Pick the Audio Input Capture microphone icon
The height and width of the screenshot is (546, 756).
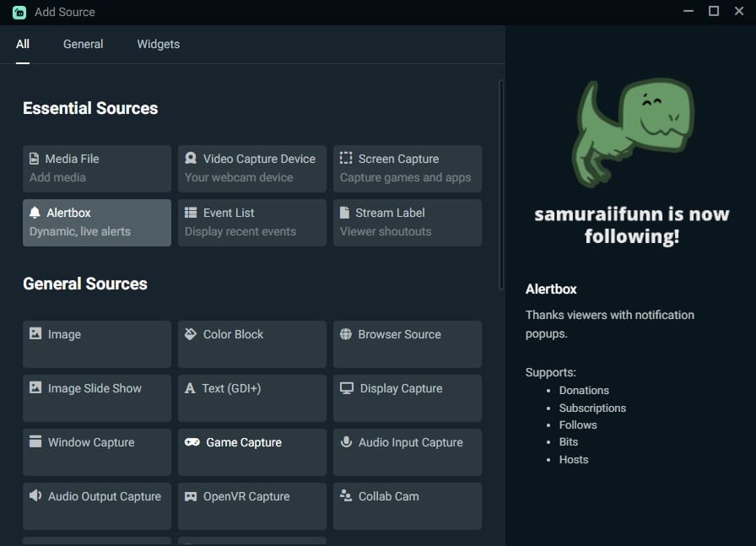click(x=346, y=442)
